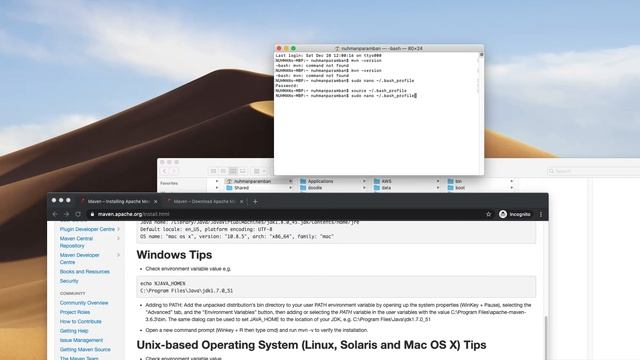This screenshot has height=360, width=640.
Task: Go forward in the Finder window
Action: pos(174,171)
